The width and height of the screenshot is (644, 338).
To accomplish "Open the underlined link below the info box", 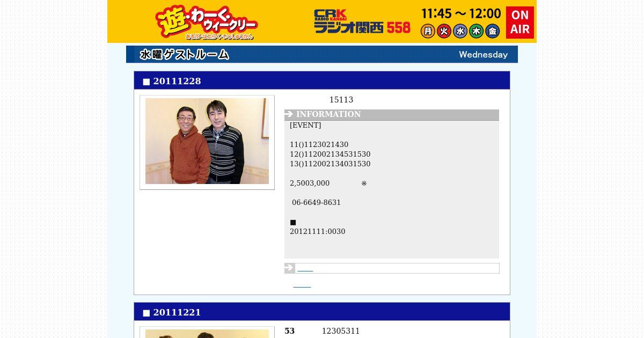I will point(302,285).
